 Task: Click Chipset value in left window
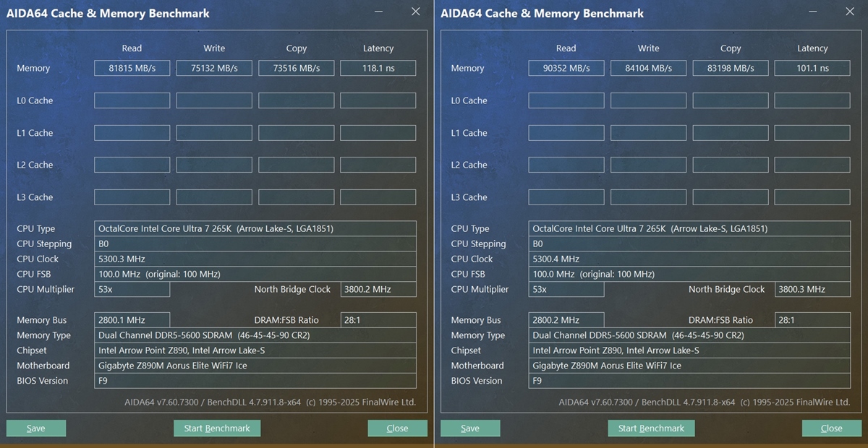coord(255,350)
